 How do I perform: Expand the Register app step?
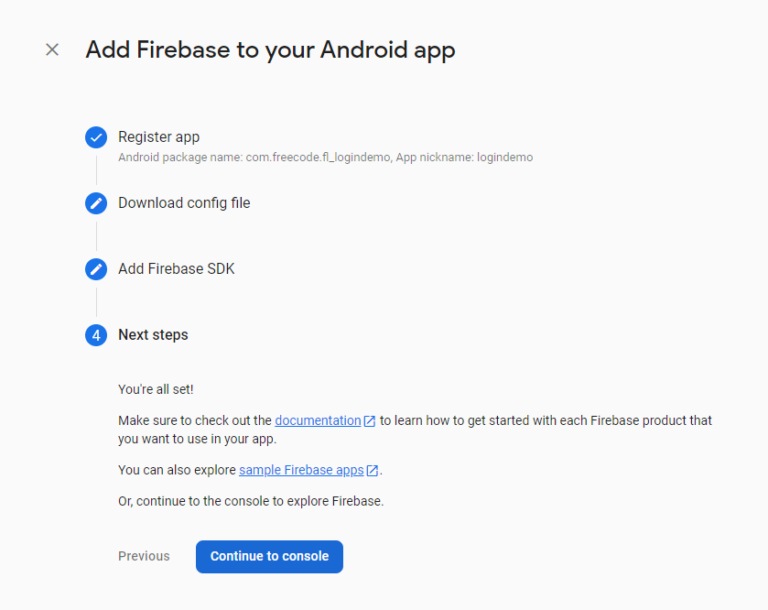(159, 137)
